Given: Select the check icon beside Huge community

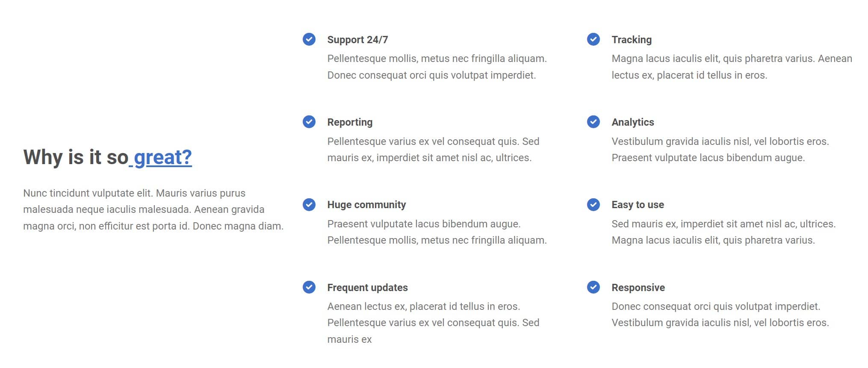Looking at the screenshot, I should pos(309,205).
